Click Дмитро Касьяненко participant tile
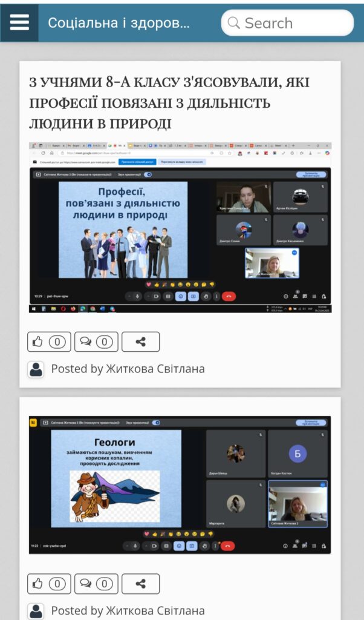Screen dimensions: 364x620 tap(301, 229)
